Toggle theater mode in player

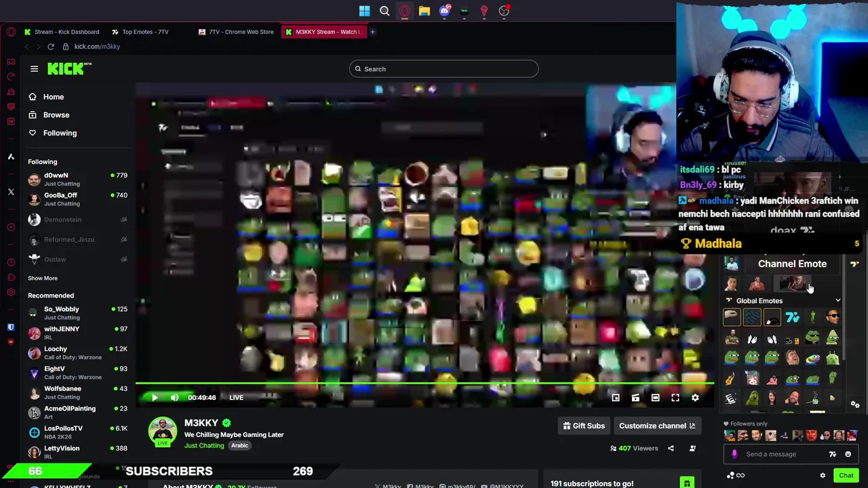pos(655,399)
